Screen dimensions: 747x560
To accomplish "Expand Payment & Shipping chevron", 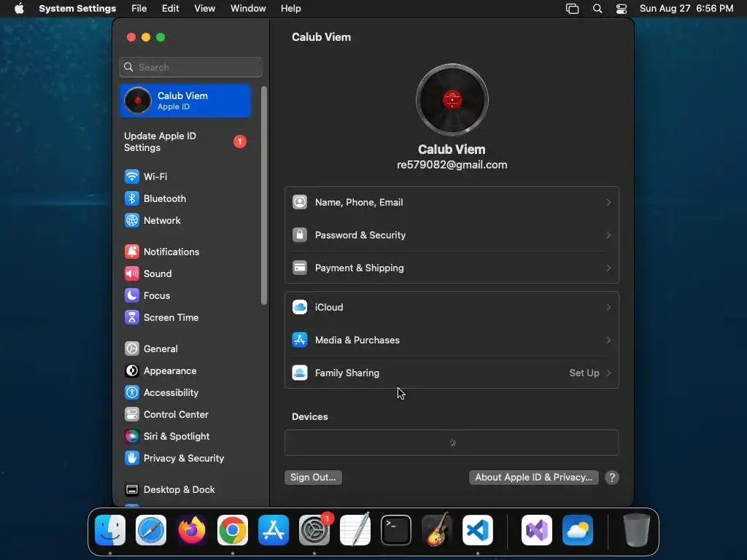I will click(608, 268).
